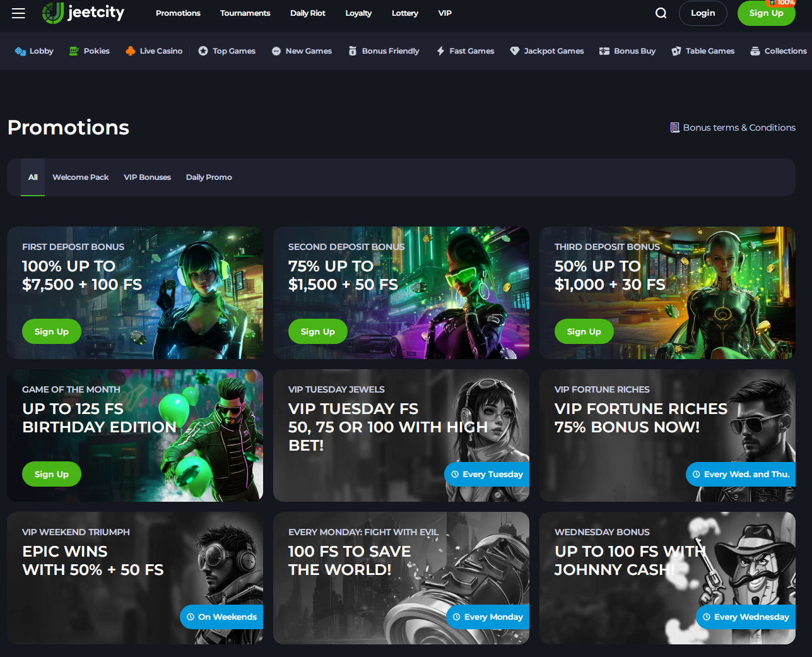Open Daily Riot page
This screenshot has height=657, width=812.
[308, 13]
